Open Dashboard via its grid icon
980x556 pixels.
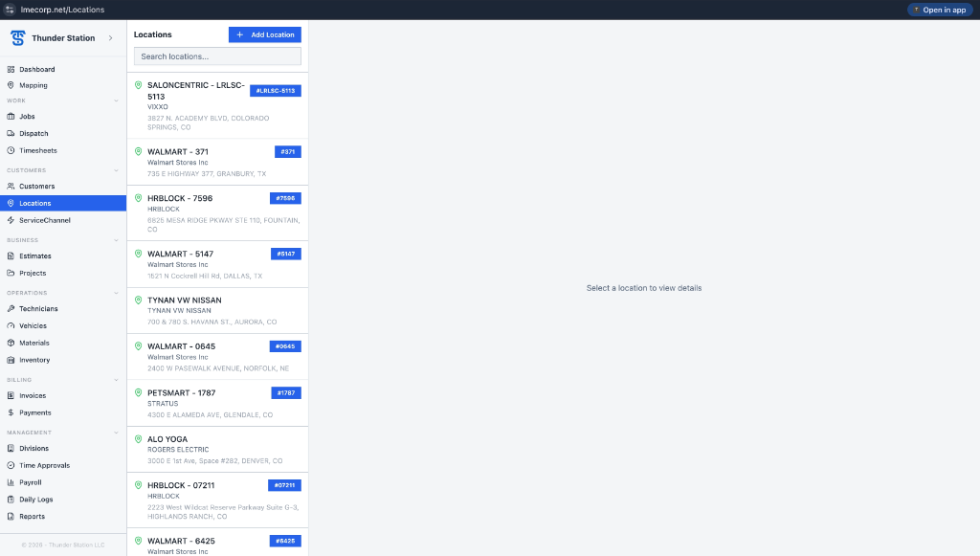click(11, 69)
